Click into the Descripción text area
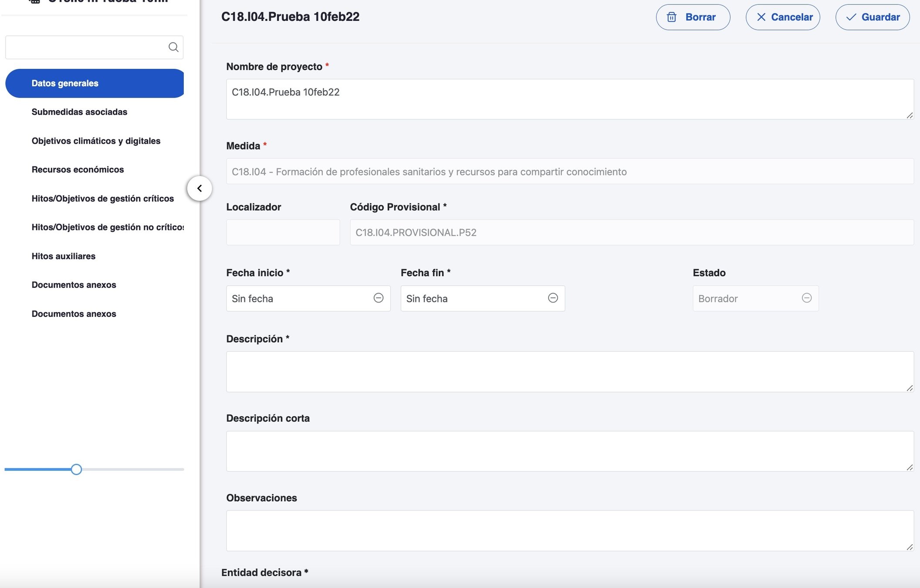This screenshot has height=588, width=920. [569, 372]
